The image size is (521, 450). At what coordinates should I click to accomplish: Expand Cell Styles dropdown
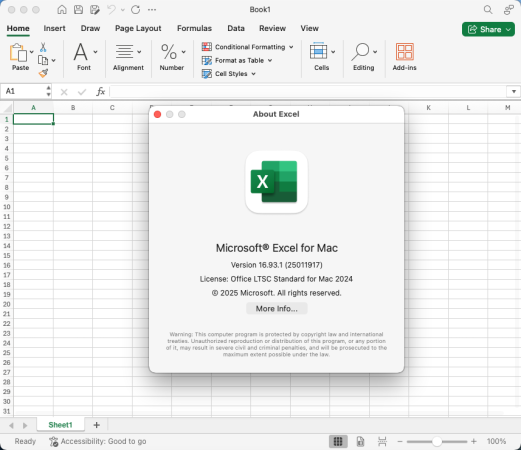click(253, 74)
